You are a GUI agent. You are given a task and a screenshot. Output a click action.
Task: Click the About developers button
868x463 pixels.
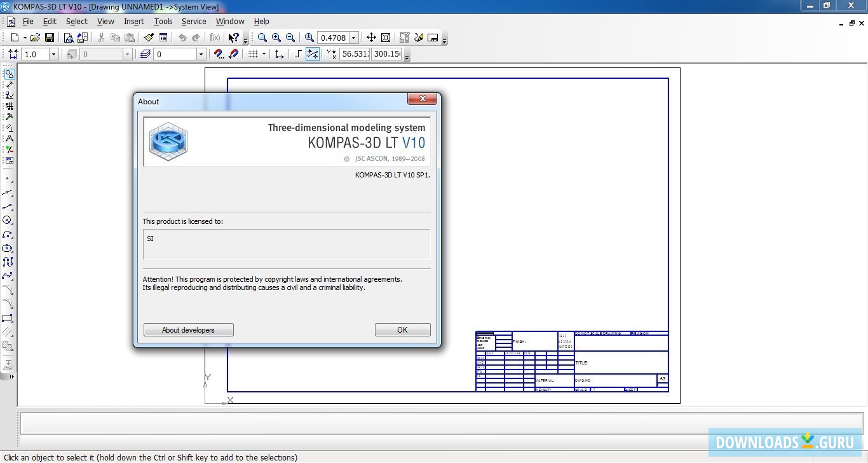pos(188,329)
